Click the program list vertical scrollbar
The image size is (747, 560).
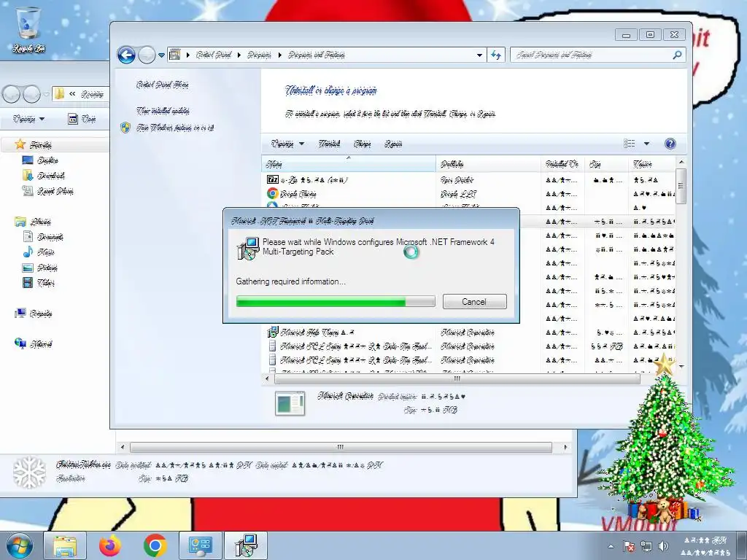[x=681, y=186]
